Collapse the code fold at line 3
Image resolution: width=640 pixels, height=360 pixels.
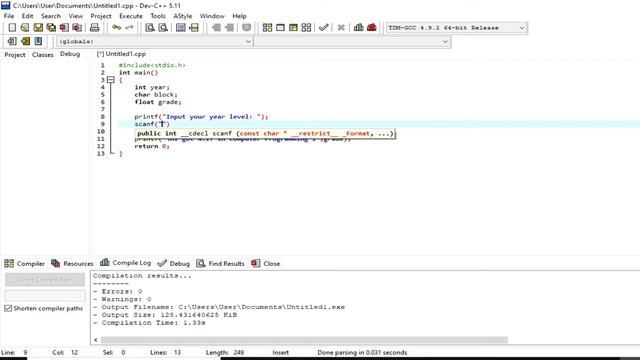(111, 80)
